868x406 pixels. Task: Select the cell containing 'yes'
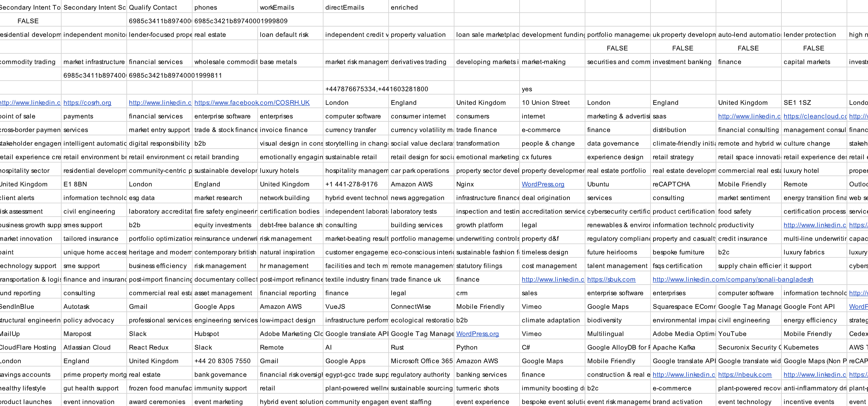[527, 89]
